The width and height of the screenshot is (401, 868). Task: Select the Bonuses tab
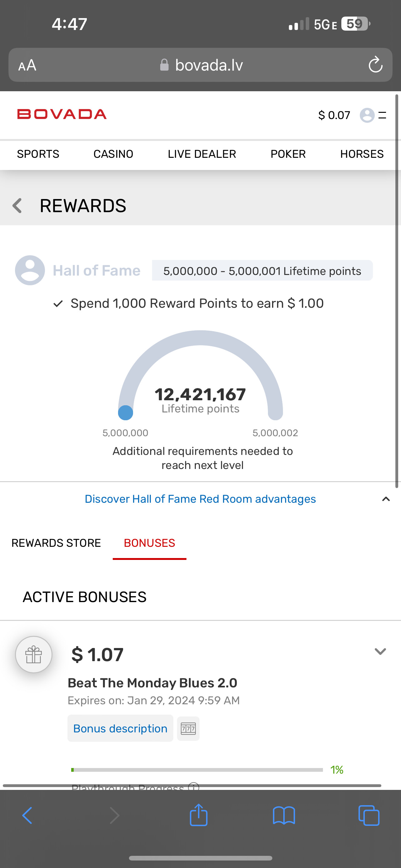click(x=150, y=543)
